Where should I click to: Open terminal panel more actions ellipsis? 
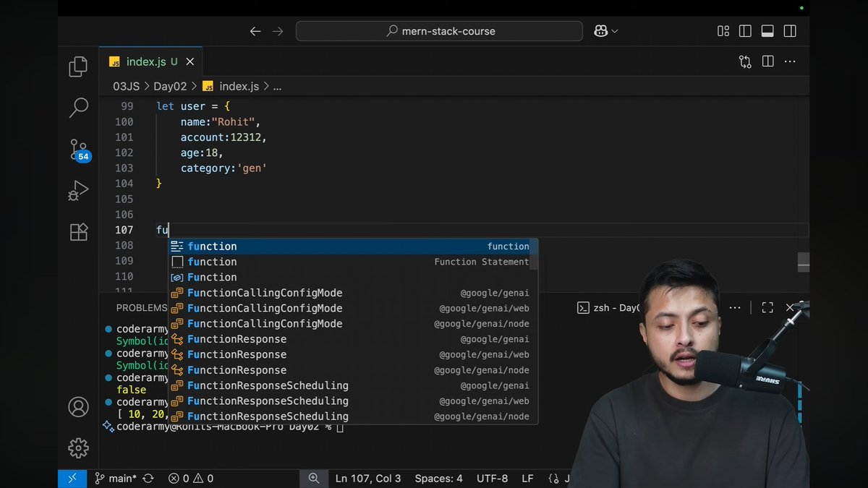click(735, 307)
